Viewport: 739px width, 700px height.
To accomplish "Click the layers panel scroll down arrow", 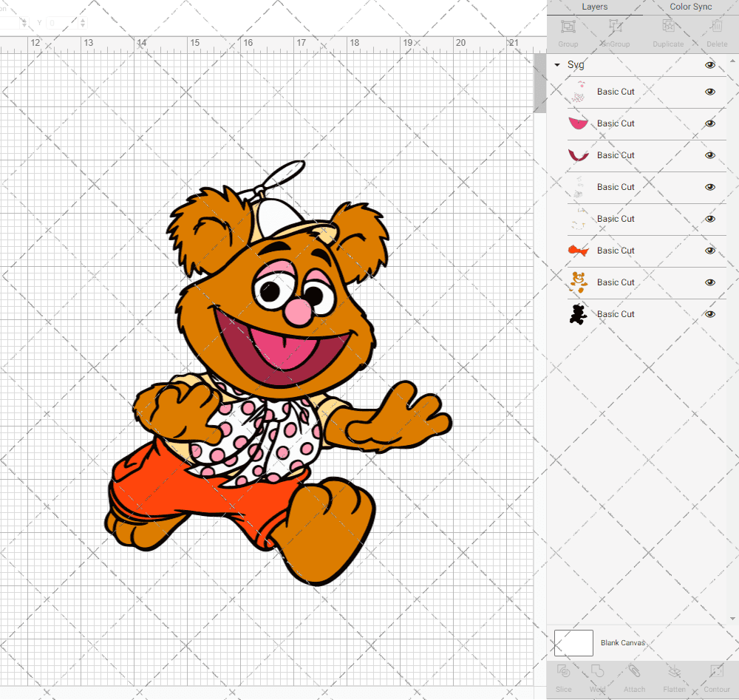I will click(x=732, y=619).
